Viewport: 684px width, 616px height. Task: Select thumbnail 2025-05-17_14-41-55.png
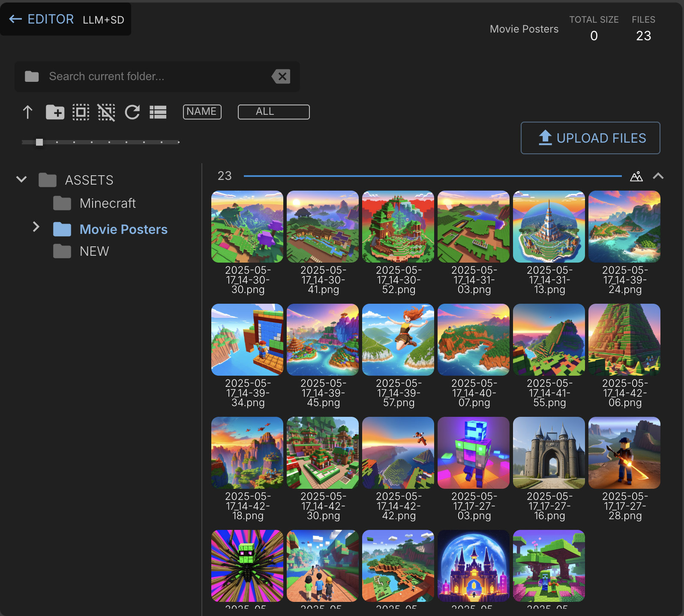coord(549,340)
